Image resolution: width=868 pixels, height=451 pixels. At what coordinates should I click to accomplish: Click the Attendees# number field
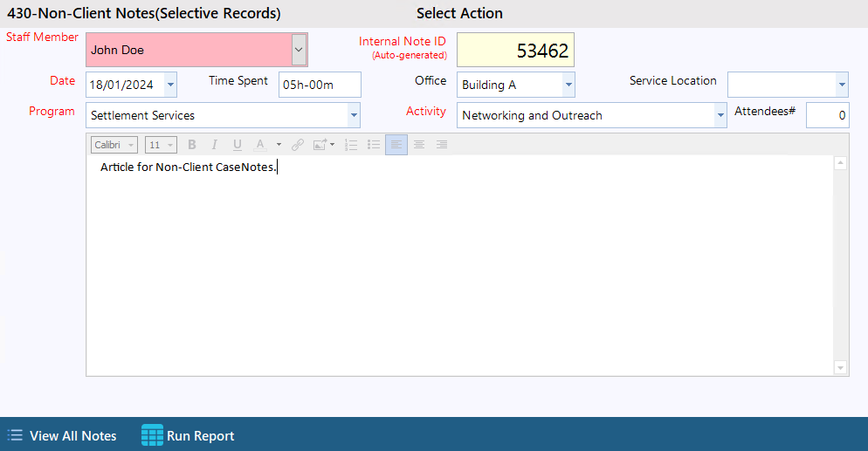pyautogui.click(x=826, y=115)
